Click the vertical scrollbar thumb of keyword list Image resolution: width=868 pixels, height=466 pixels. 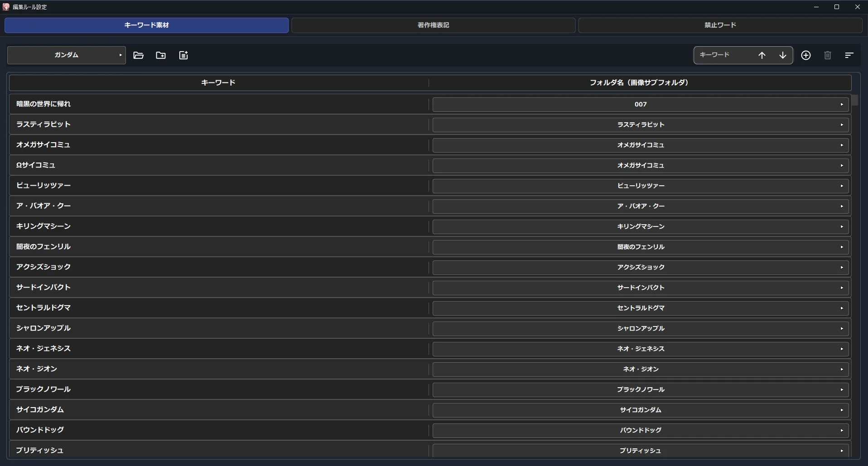pyautogui.click(x=855, y=100)
